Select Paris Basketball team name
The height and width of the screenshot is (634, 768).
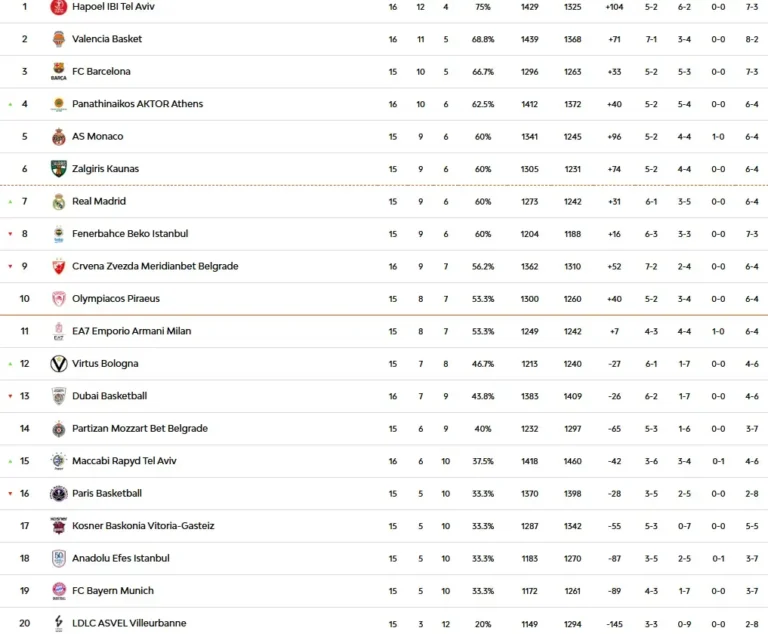click(x=107, y=493)
